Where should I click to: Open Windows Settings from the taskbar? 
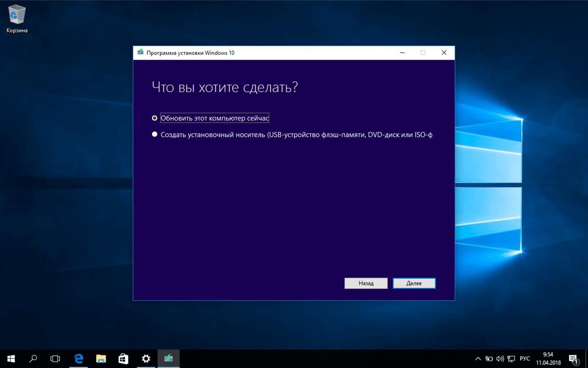tap(146, 359)
